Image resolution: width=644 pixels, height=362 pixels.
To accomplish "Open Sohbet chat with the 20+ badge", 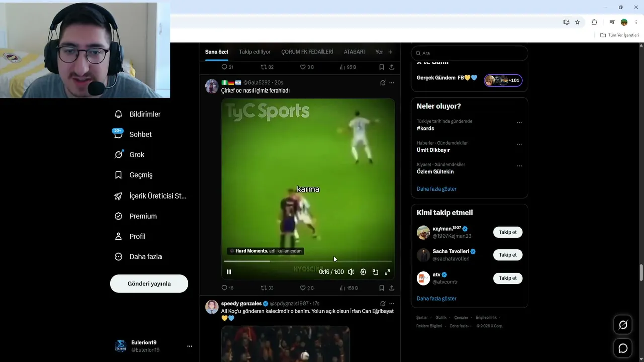I will coord(133,134).
